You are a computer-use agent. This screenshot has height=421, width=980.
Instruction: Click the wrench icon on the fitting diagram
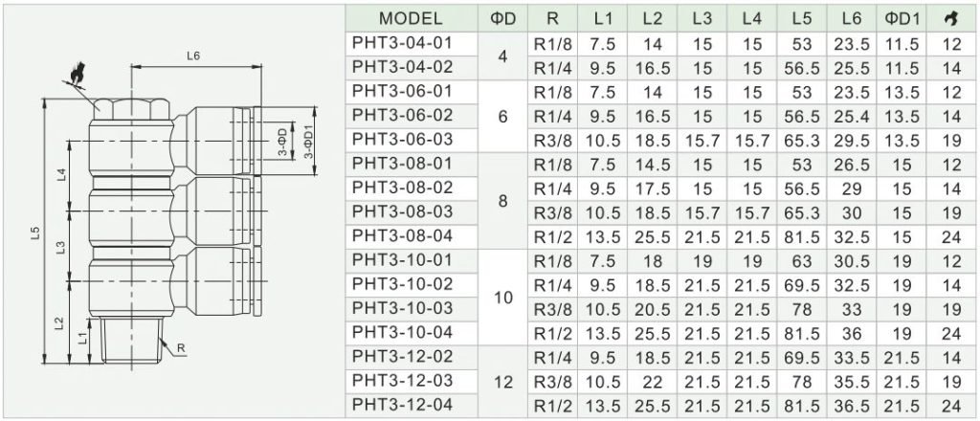pos(78,75)
